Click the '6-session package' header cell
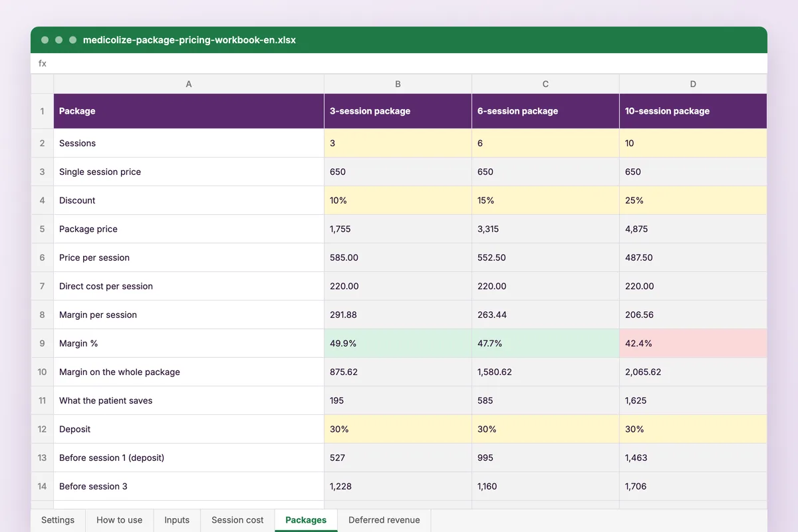 click(x=545, y=111)
